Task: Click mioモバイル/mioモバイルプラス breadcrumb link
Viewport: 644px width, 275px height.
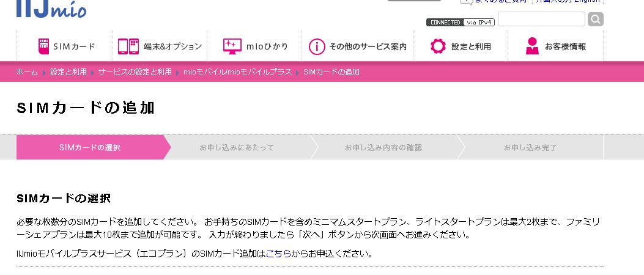Action: point(237,72)
